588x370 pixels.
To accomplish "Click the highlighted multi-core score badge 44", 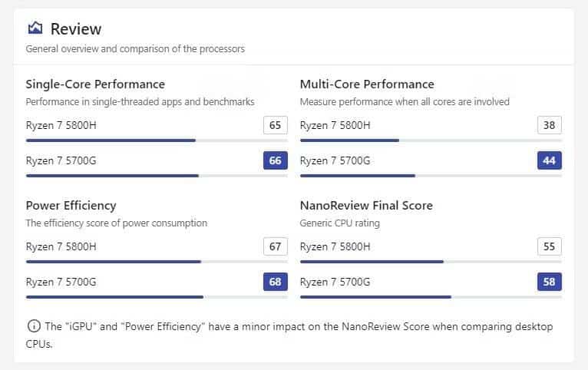I will click(549, 160).
